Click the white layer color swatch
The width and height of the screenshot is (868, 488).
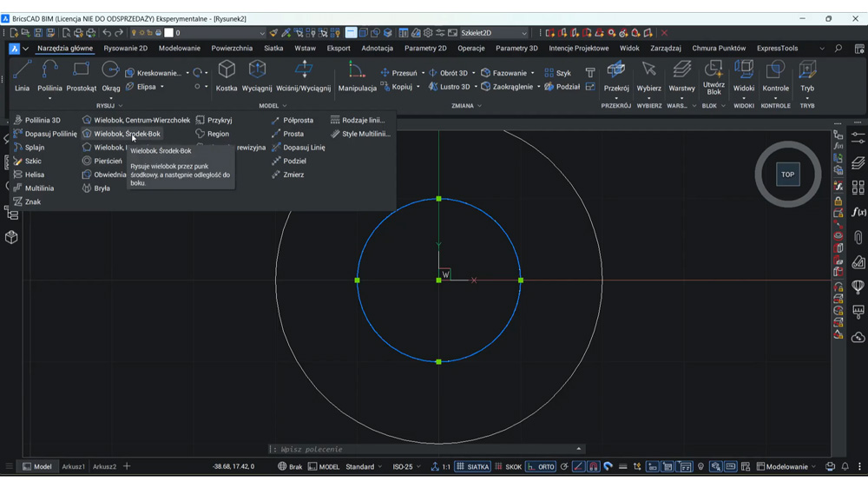pos(169,33)
